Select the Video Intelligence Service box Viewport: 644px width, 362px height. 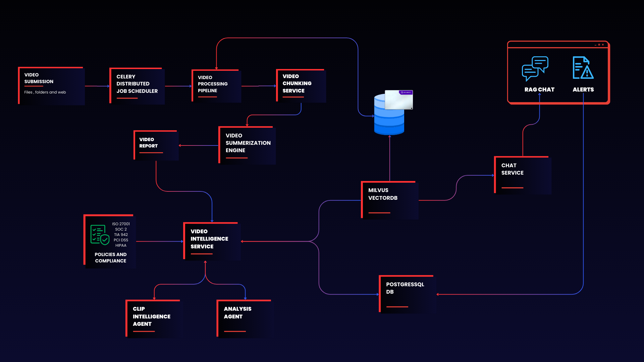(212, 241)
